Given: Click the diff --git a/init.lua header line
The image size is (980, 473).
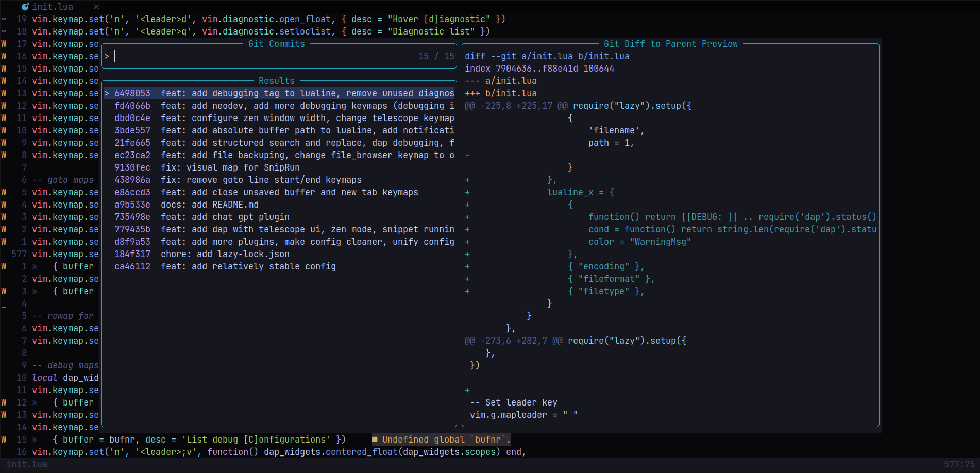Looking at the screenshot, I should 547,56.
